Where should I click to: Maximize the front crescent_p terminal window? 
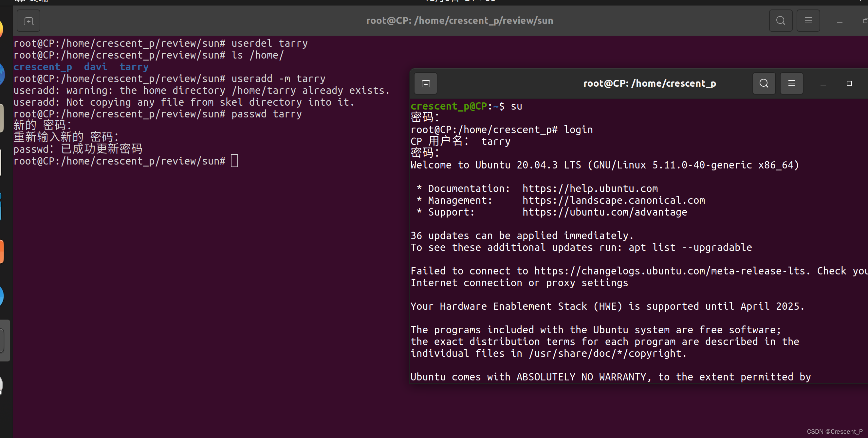(849, 83)
